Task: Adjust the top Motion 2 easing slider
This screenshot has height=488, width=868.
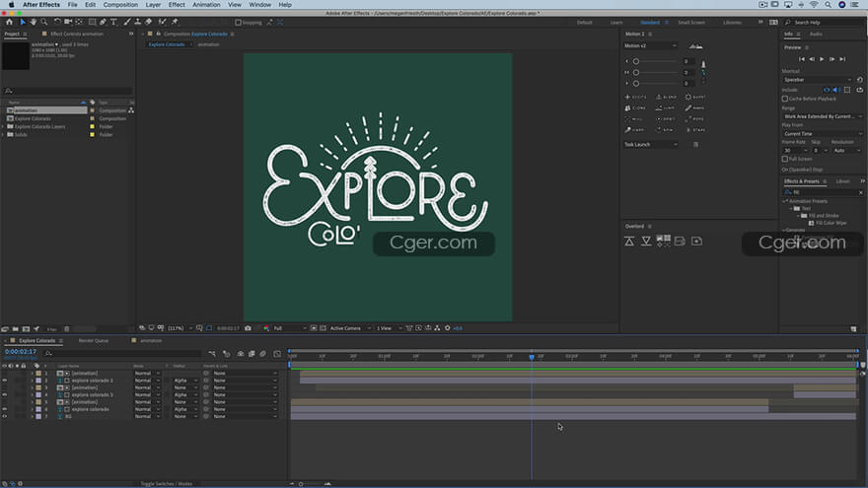Action: click(636, 61)
